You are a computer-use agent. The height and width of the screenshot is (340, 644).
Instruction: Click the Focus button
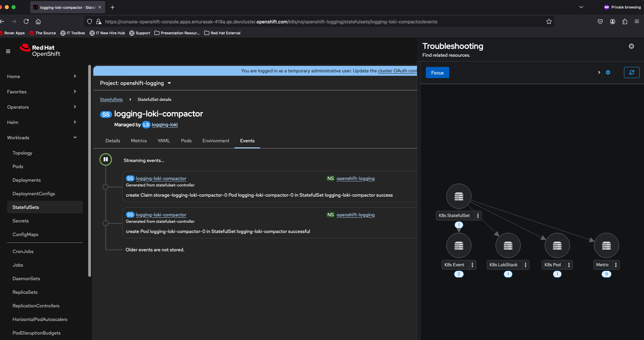437,73
